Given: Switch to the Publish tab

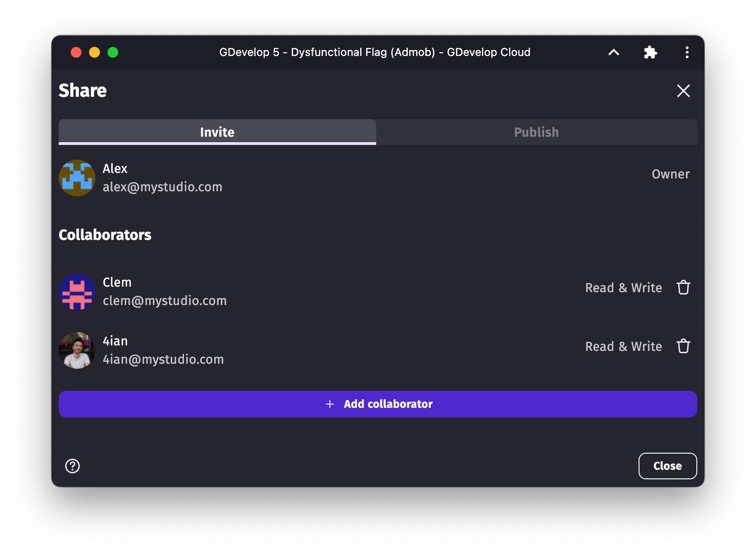Looking at the screenshot, I should coord(536,132).
